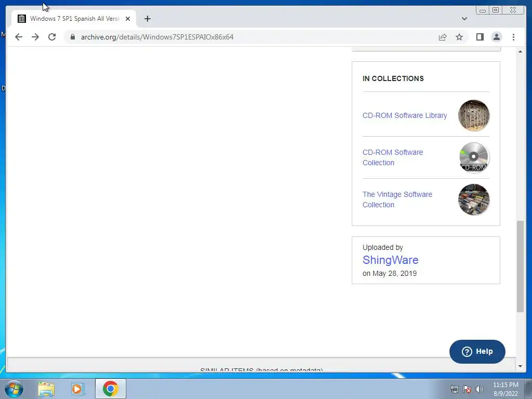Click the Chrome taskbar icon
Viewport: 532px width, 399px height.
(110, 389)
